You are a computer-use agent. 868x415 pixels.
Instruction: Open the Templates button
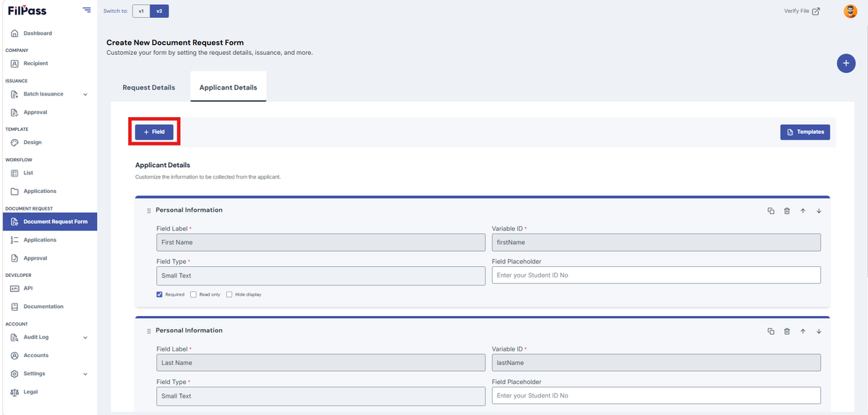click(805, 132)
